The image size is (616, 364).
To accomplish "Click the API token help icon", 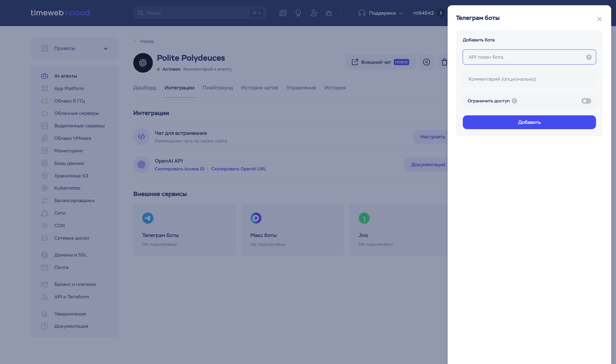I will click(x=589, y=57).
